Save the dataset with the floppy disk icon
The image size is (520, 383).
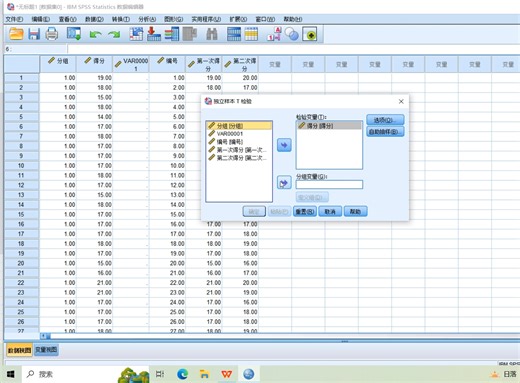coord(34,34)
